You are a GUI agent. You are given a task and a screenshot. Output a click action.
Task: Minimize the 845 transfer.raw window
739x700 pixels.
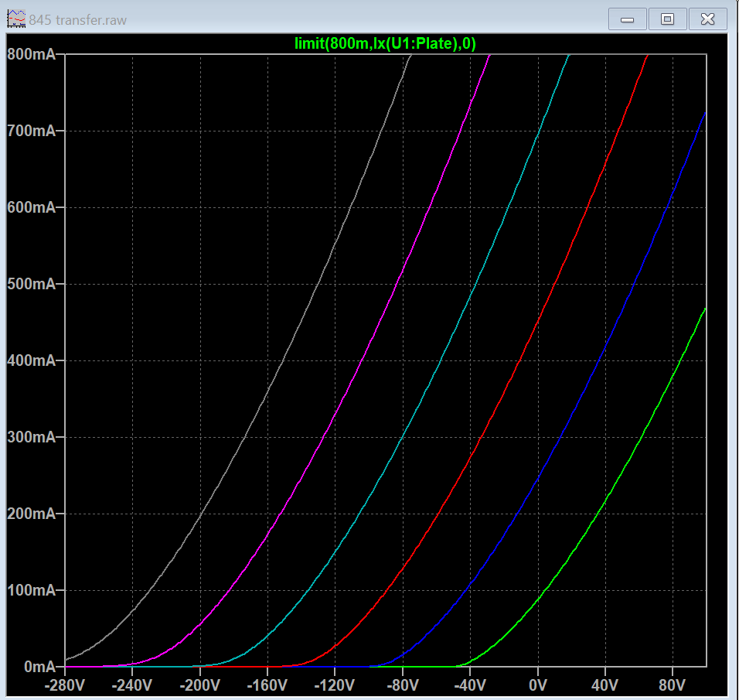(627, 19)
